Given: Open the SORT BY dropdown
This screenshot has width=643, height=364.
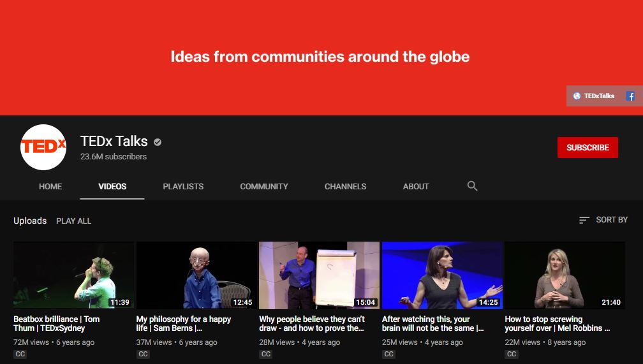Looking at the screenshot, I should [x=603, y=220].
